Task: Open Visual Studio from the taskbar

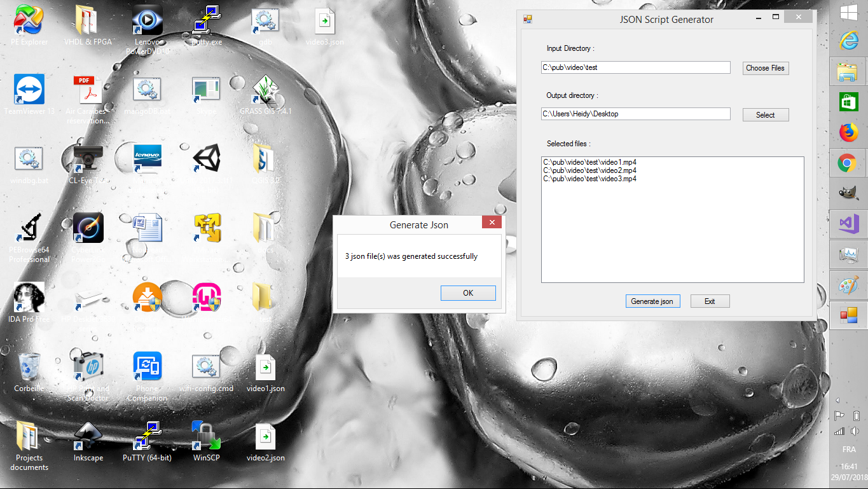Action: pos(848,224)
